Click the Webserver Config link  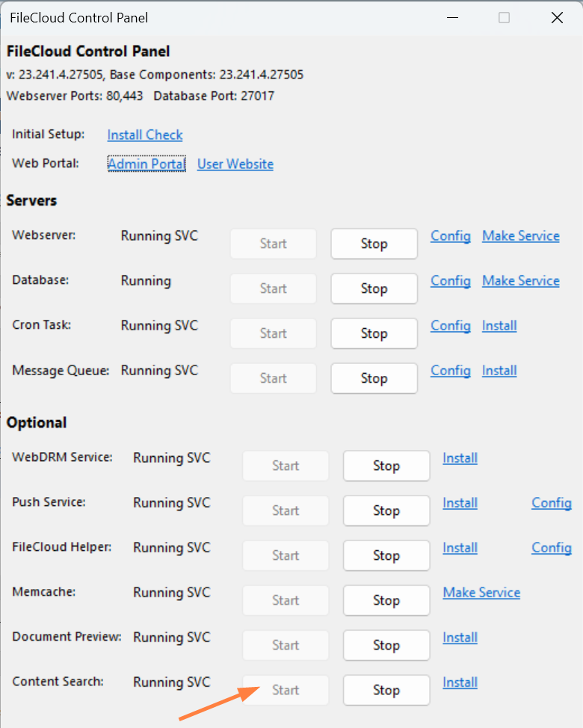pos(451,235)
